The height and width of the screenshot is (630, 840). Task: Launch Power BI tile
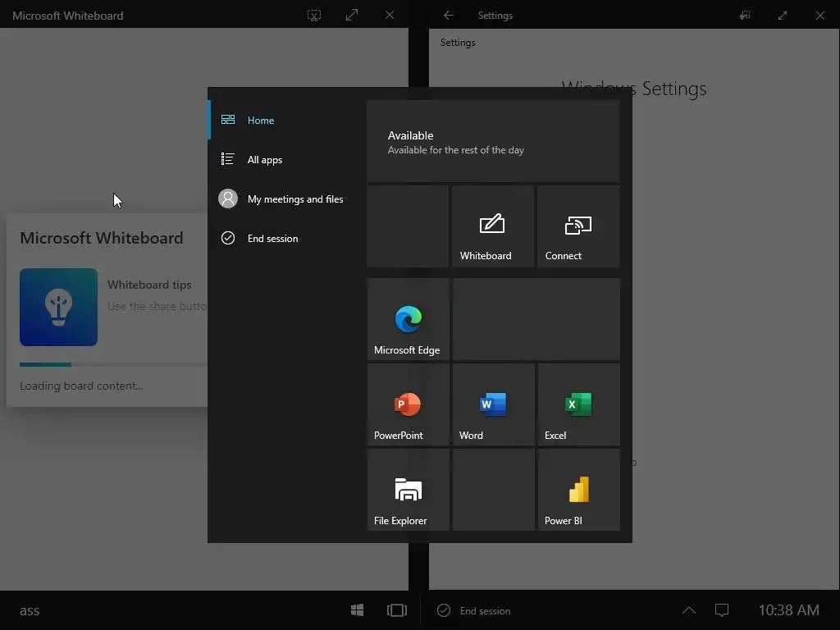point(578,490)
